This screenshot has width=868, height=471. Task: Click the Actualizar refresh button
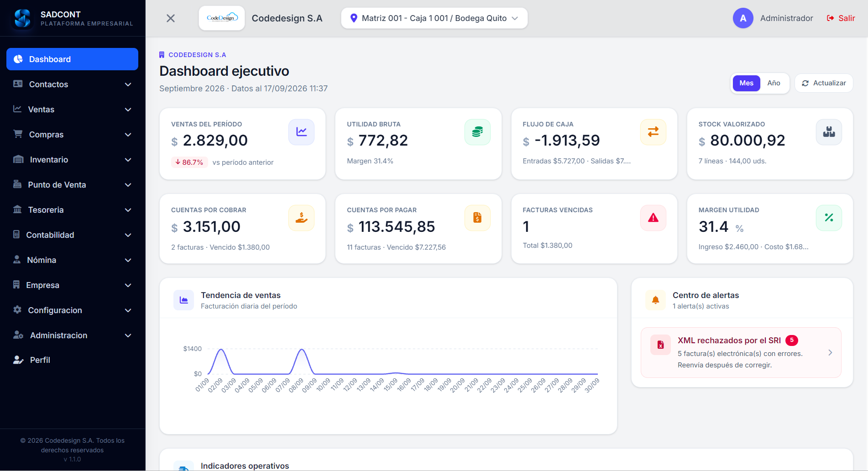(x=824, y=83)
